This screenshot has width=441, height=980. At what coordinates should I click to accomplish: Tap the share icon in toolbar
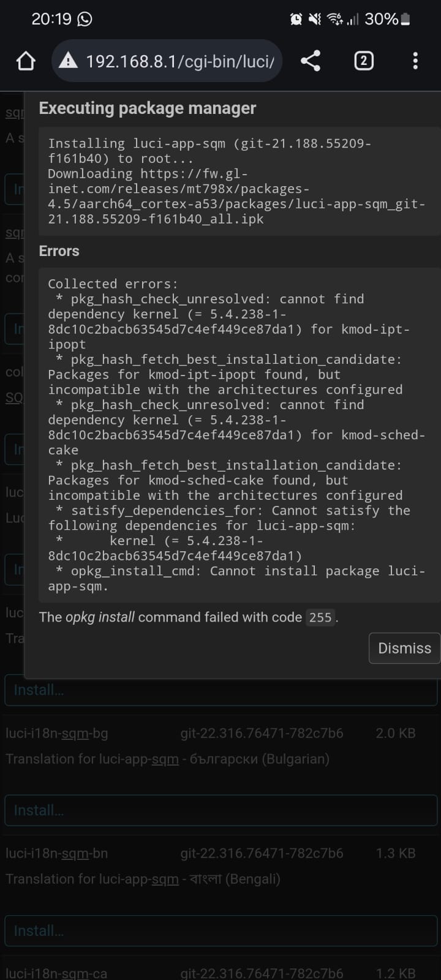311,61
